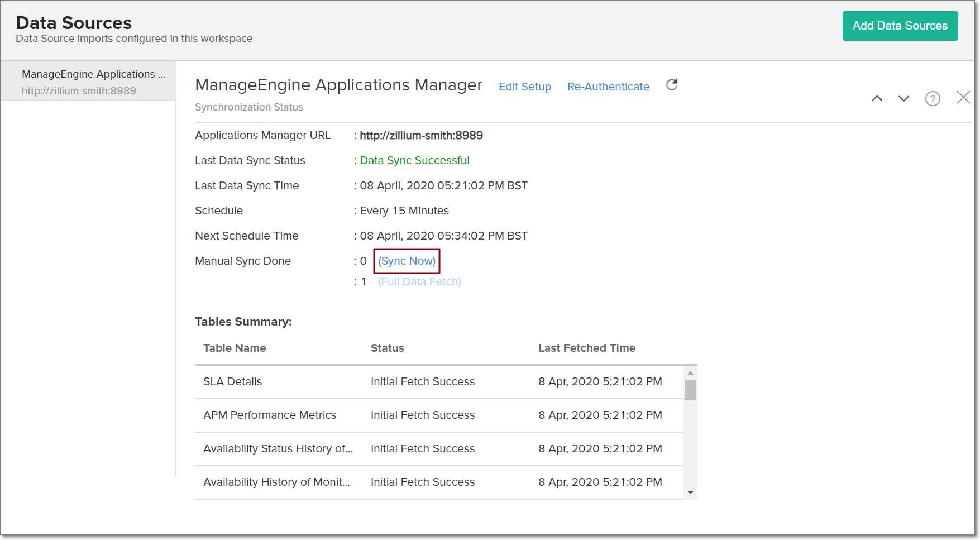The width and height of the screenshot is (980, 540).
Task: Click the Last Fetched Time column header
Action: pos(586,348)
